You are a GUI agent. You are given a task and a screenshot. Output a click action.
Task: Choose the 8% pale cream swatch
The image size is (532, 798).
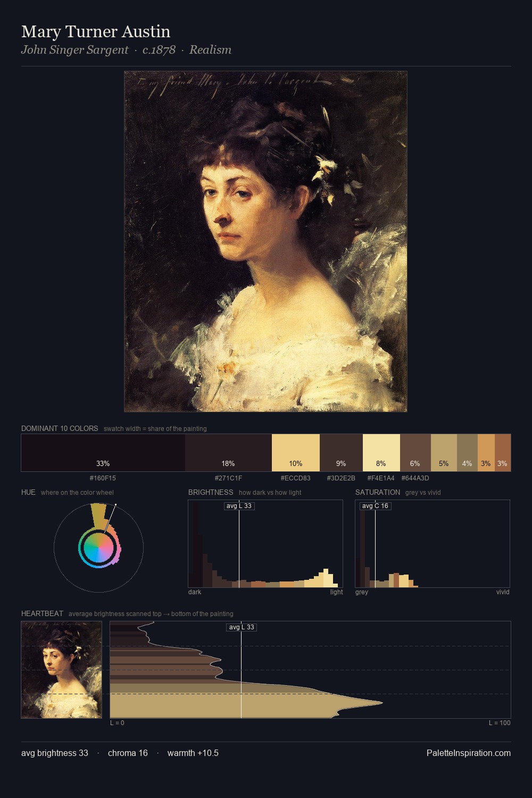coord(381,453)
